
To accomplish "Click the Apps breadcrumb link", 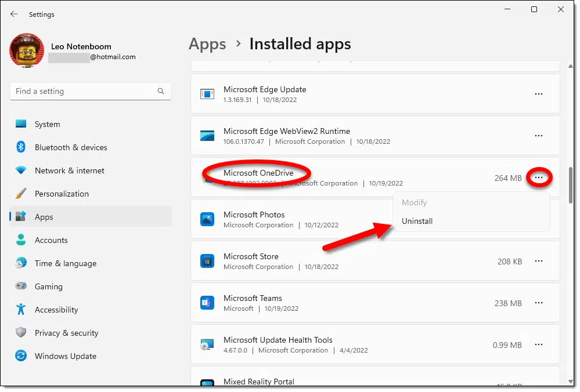I will 207,44.
